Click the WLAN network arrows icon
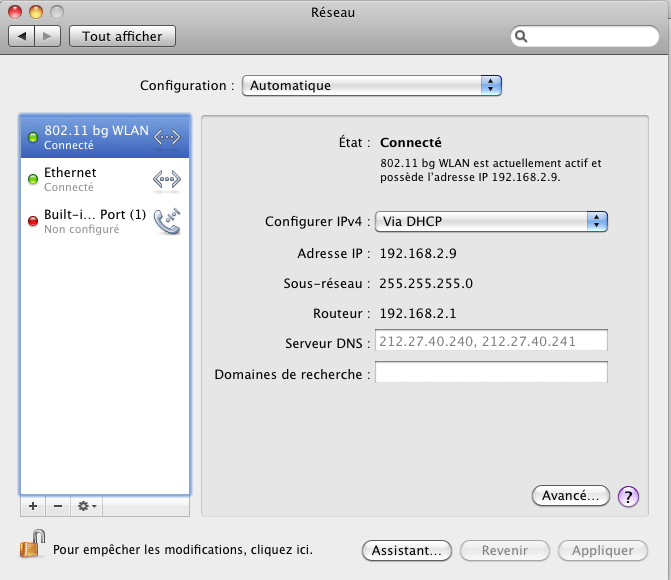Viewport: 671px width, 580px height. coord(167,137)
